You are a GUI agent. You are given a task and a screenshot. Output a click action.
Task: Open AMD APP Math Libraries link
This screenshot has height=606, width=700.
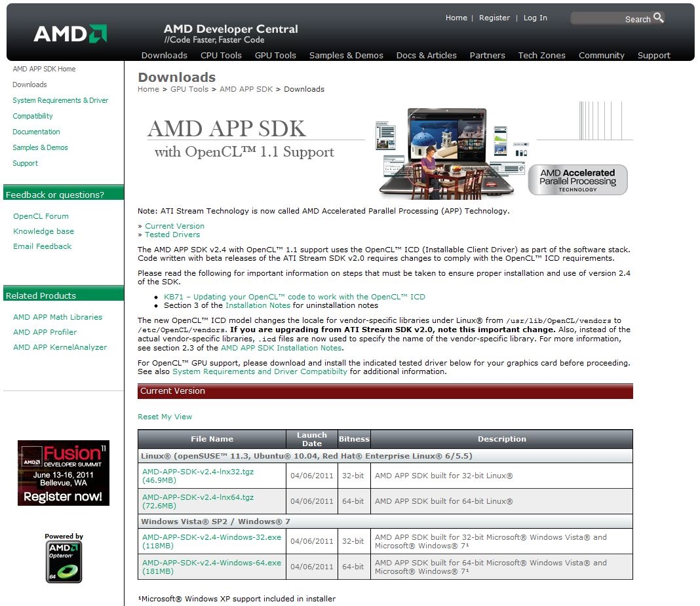[58, 317]
